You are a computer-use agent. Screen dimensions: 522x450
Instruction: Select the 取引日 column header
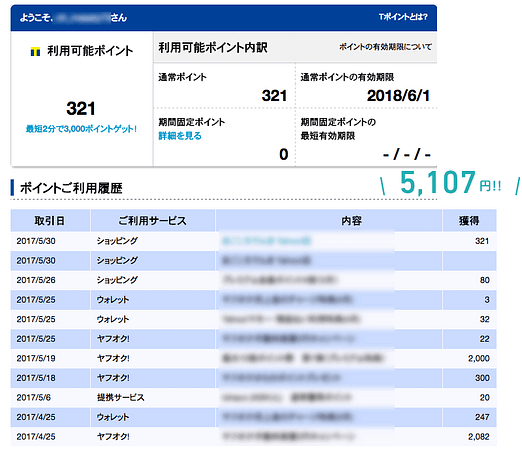(49, 221)
